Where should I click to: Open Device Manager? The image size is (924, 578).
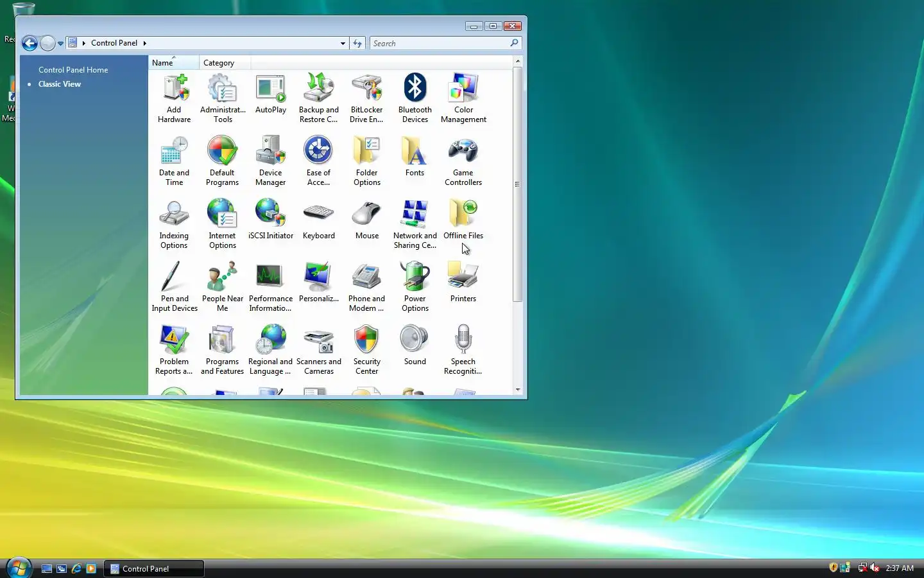271,161
